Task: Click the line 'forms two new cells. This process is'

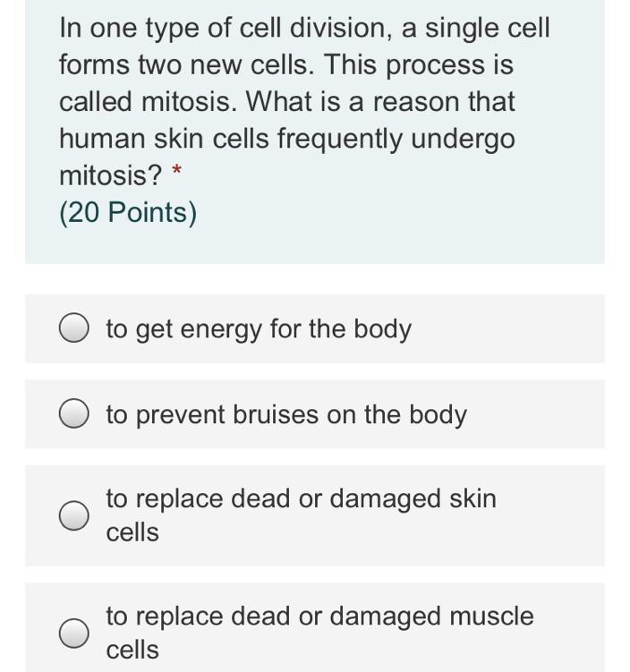Action: (286, 65)
